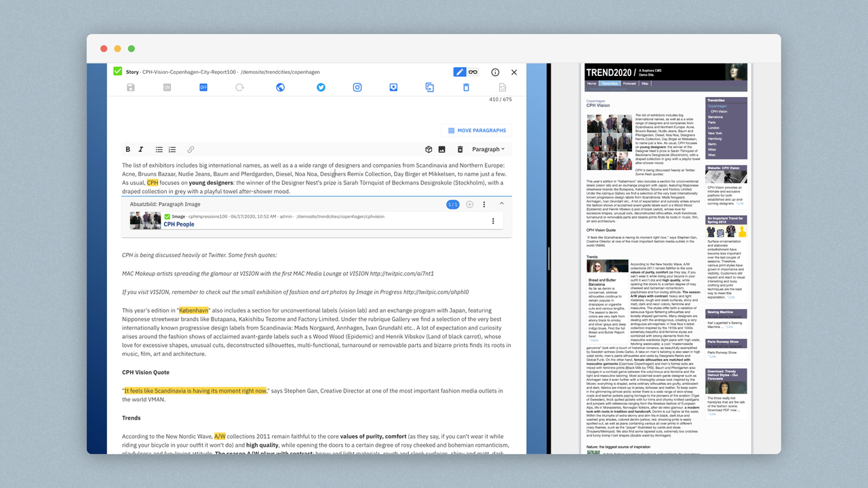Insert a numbered list
Screen dimensions: 868x488
point(172,149)
